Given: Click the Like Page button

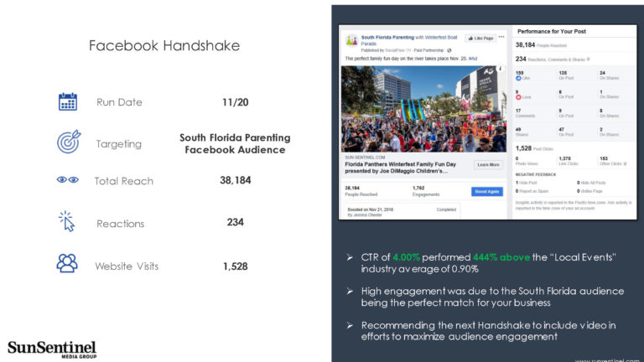Looking at the screenshot, I should [x=480, y=39].
